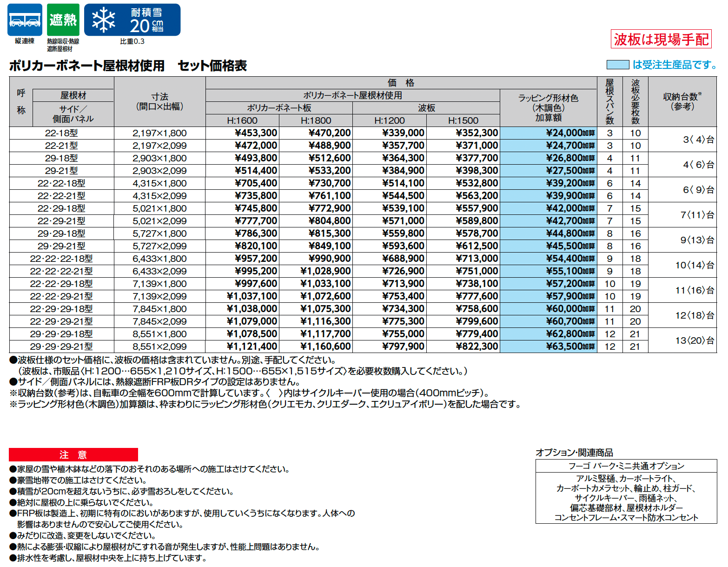Select the 22-18型 model row label

coord(73,133)
